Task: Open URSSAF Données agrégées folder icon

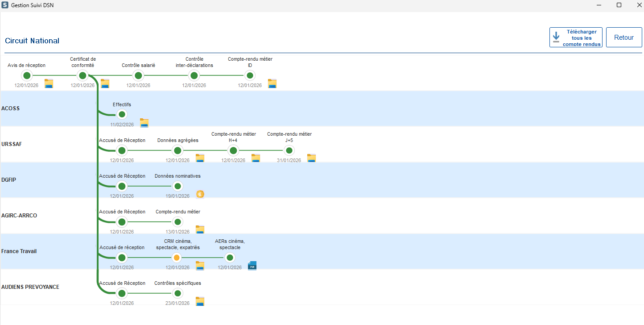Action: [x=200, y=158]
